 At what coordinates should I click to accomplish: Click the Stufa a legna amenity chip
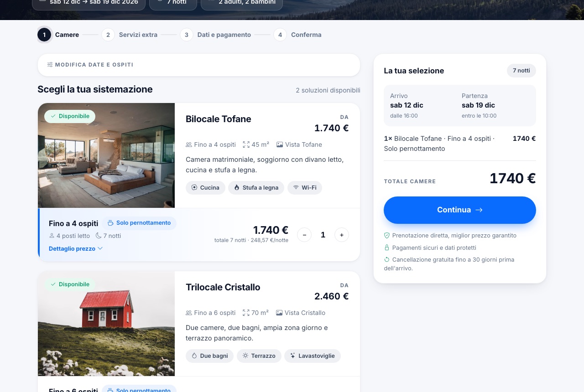(256, 188)
